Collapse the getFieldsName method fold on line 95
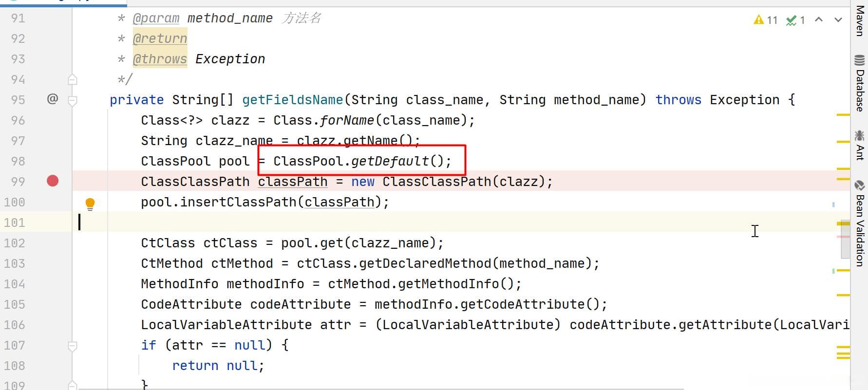The width and height of the screenshot is (868, 390). (x=73, y=101)
